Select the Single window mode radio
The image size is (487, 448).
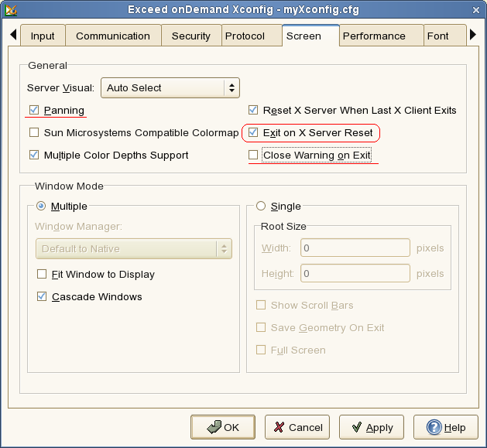[260, 207]
